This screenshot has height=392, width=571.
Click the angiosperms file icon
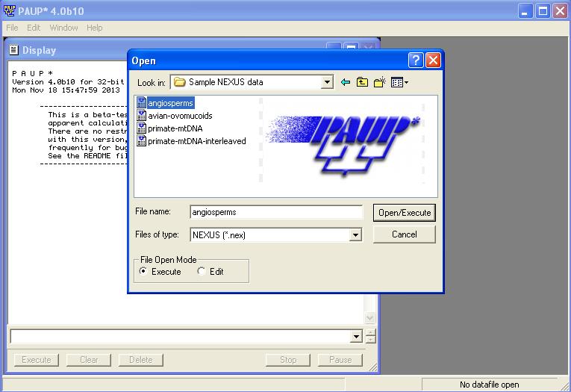tap(142, 103)
